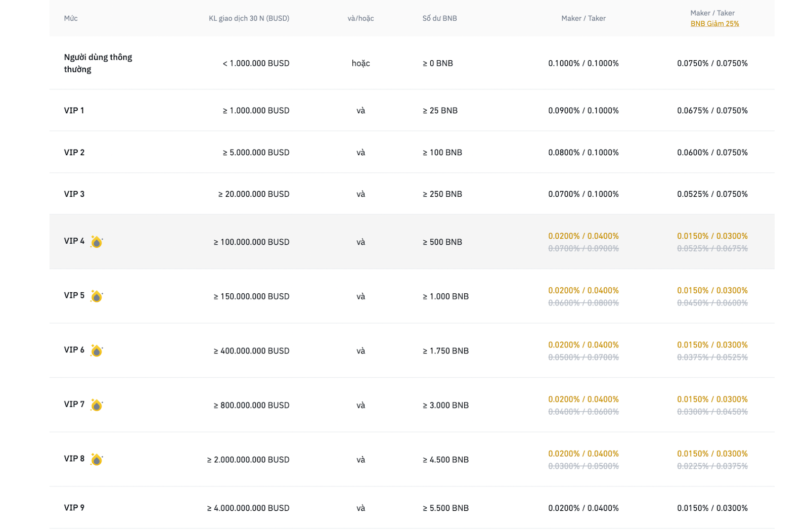Click the 0.0675% / 0.0750% discounted fee cell

coord(712,110)
